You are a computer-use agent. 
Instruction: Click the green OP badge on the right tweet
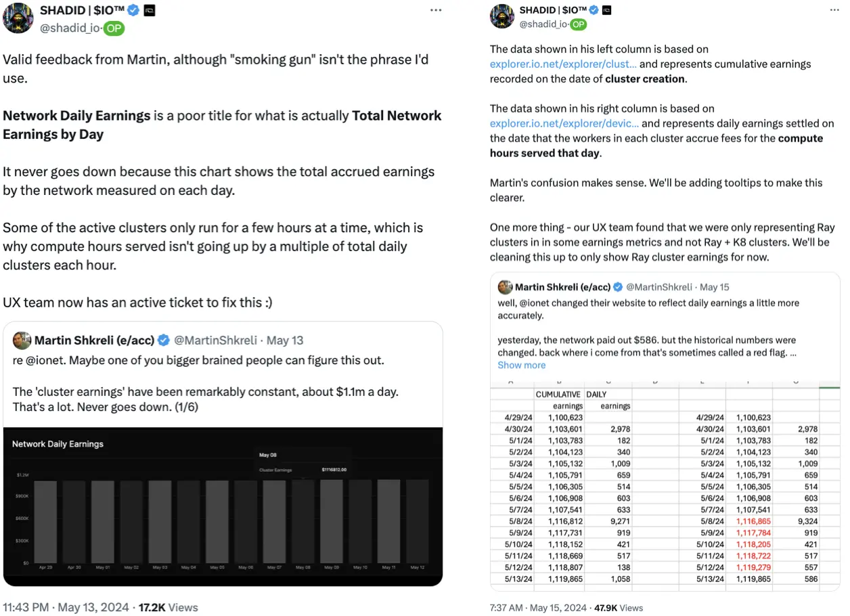point(578,24)
